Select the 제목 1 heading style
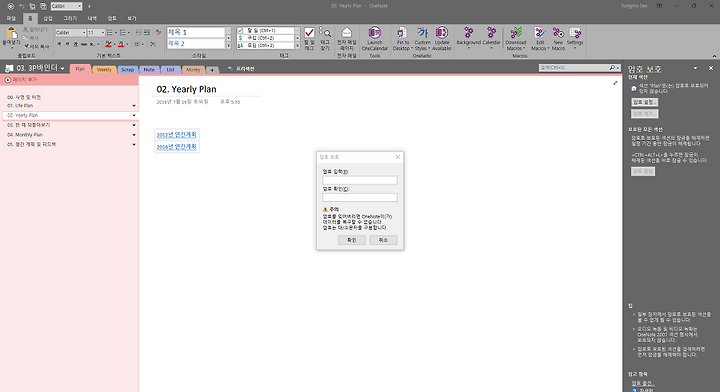Viewport: 720px width, 392px height. (x=196, y=32)
